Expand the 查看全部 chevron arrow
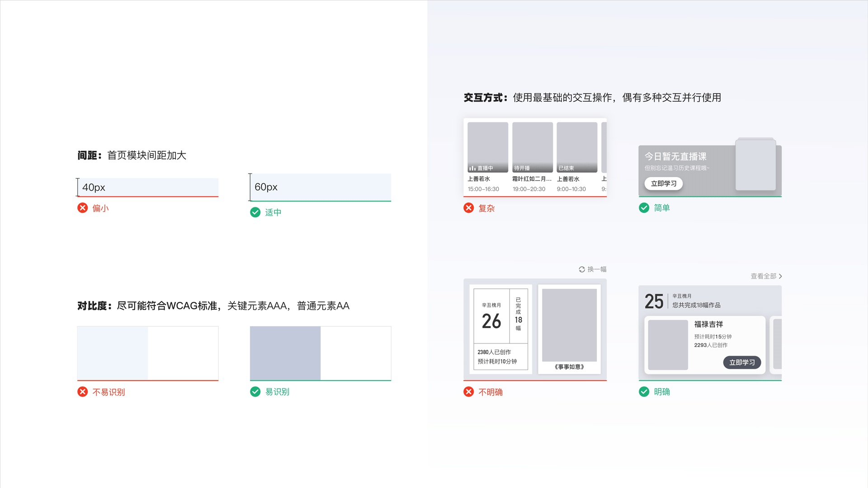 pos(780,276)
